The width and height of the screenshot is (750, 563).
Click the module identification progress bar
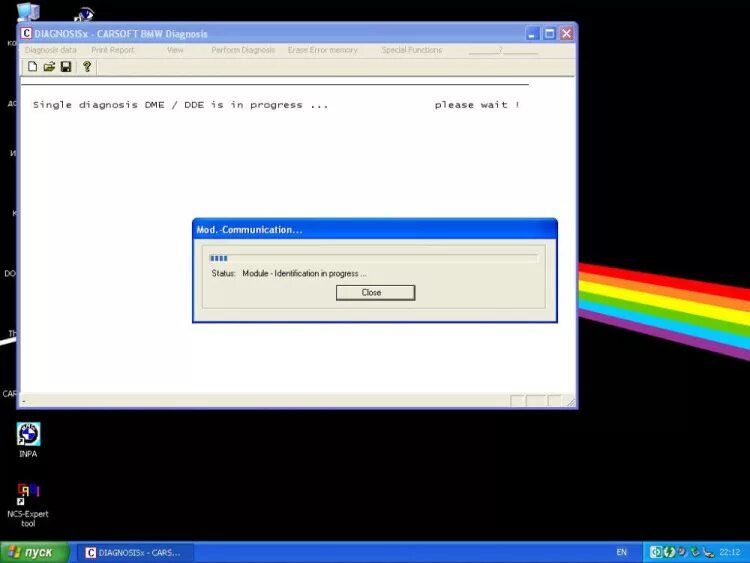[x=374, y=258]
